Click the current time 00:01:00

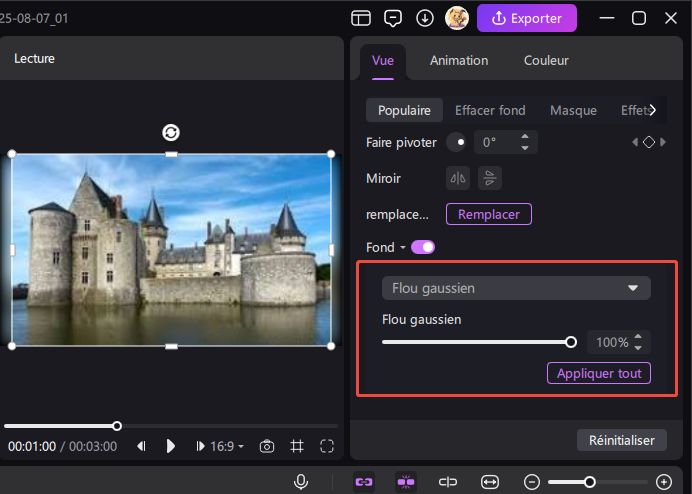tap(32, 446)
